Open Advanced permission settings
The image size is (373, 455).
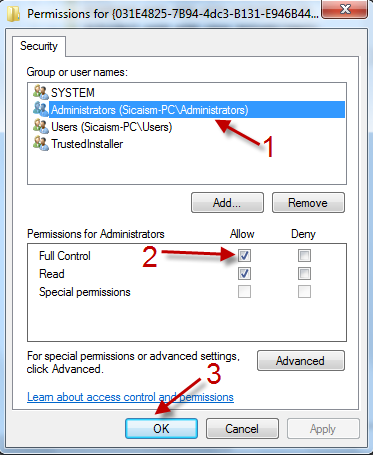point(301,361)
